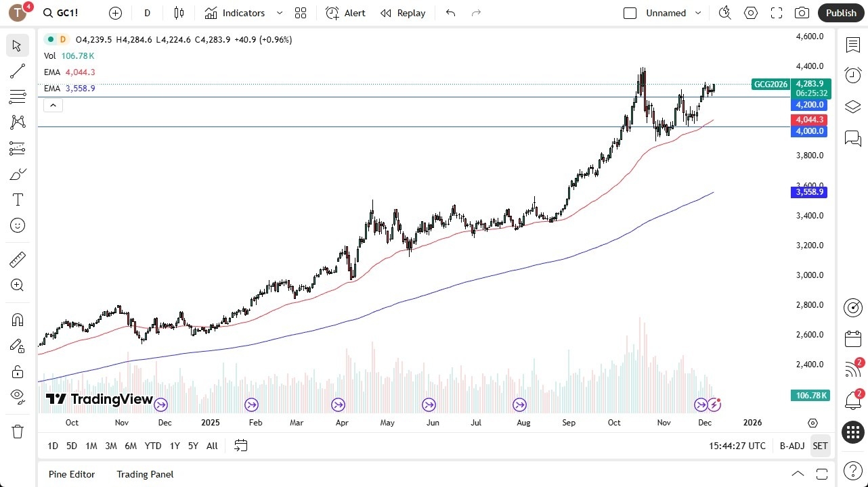Select the Zoom In tool
The image size is (868, 487).
point(18,285)
